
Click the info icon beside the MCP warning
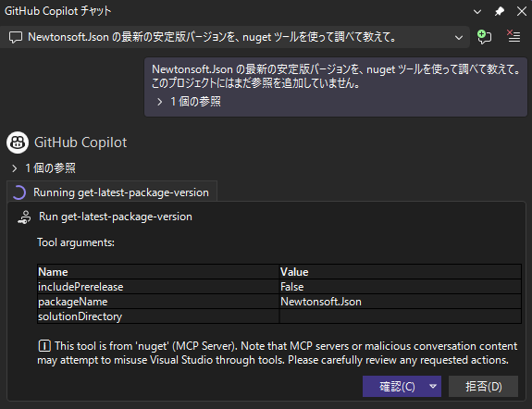tap(44, 346)
